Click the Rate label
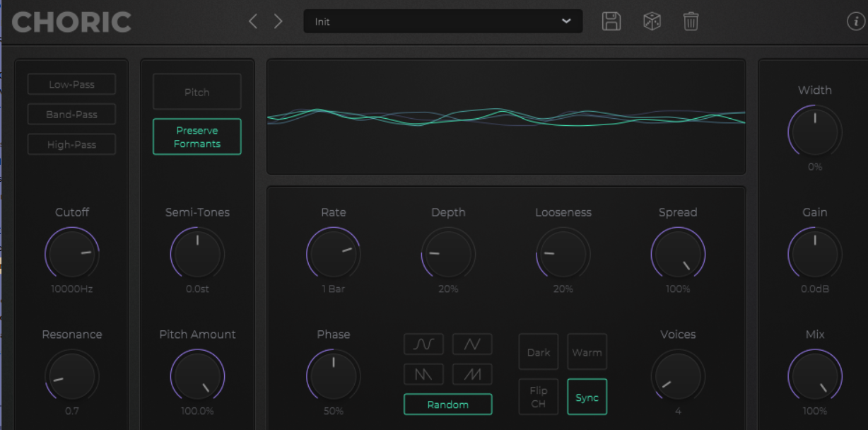The height and width of the screenshot is (430, 868). pos(334,212)
